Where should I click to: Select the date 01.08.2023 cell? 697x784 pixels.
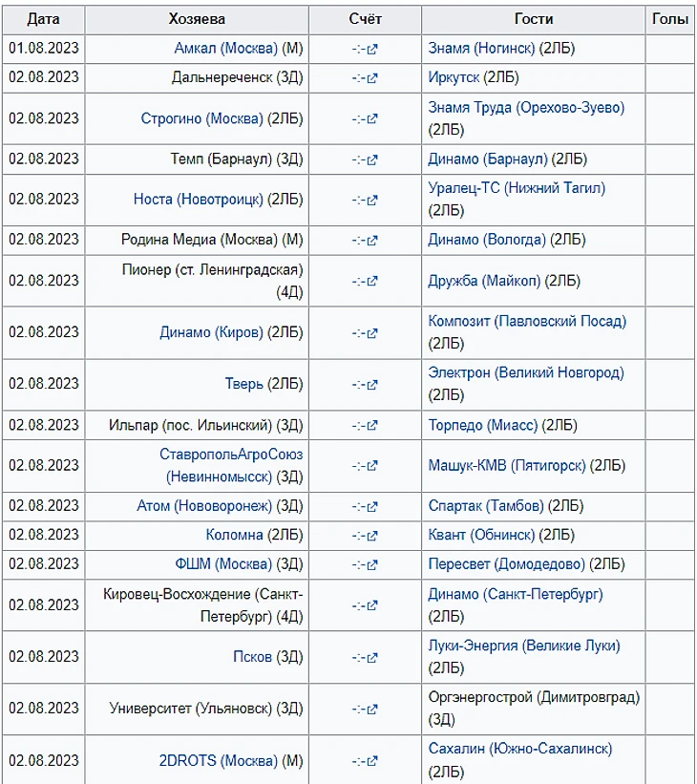[x=44, y=48]
